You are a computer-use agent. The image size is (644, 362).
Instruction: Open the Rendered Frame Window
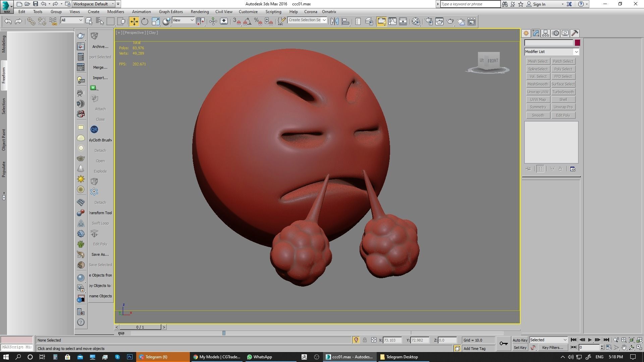(439, 21)
